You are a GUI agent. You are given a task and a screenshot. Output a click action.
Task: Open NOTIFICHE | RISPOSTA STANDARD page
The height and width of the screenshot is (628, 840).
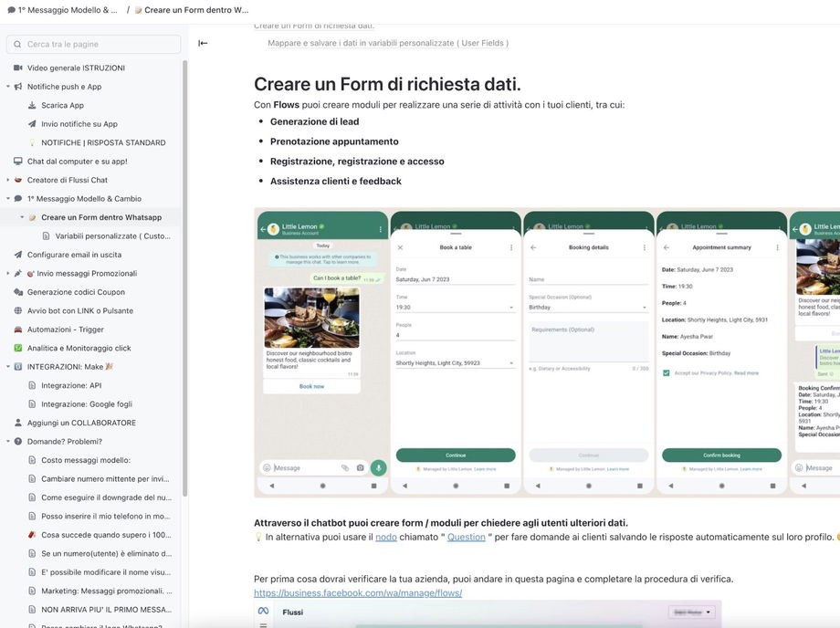(103, 143)
